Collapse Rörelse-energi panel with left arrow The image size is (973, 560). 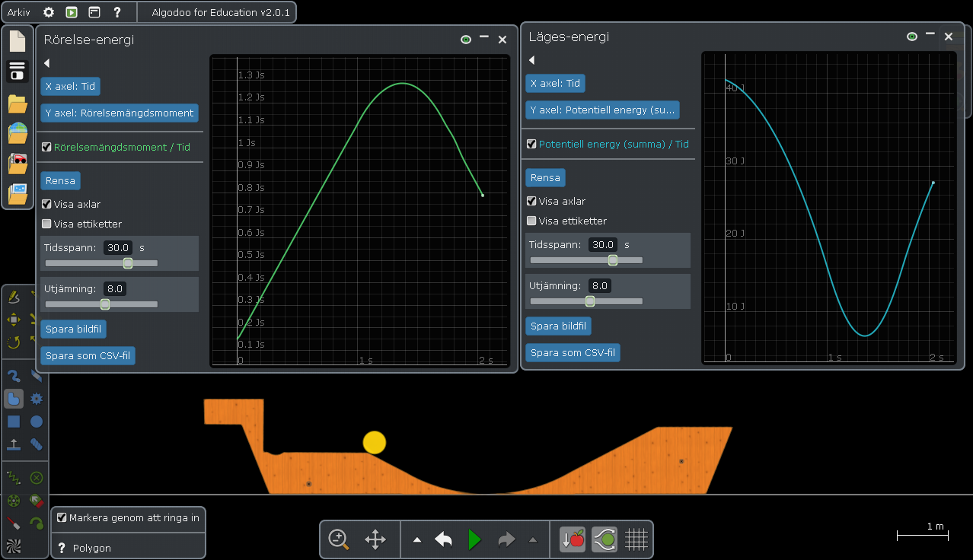pos(46,63)
